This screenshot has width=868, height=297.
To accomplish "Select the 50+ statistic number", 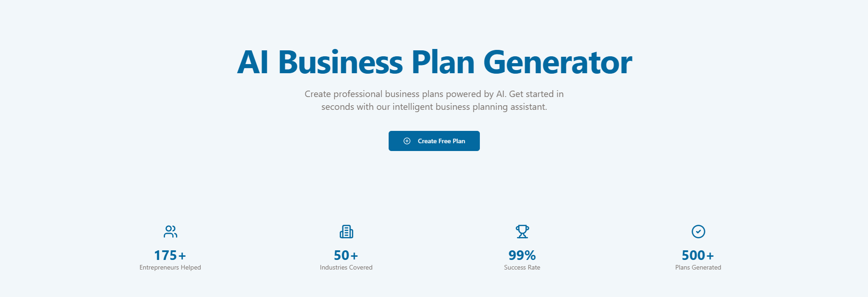I will pyautogui.click(x=346, y=255).
